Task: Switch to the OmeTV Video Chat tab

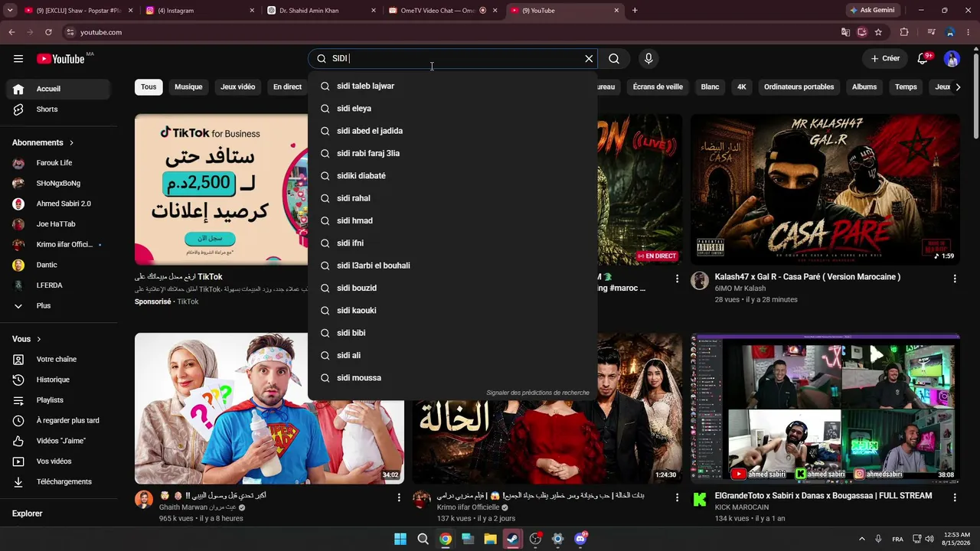Action: (442, 11)
